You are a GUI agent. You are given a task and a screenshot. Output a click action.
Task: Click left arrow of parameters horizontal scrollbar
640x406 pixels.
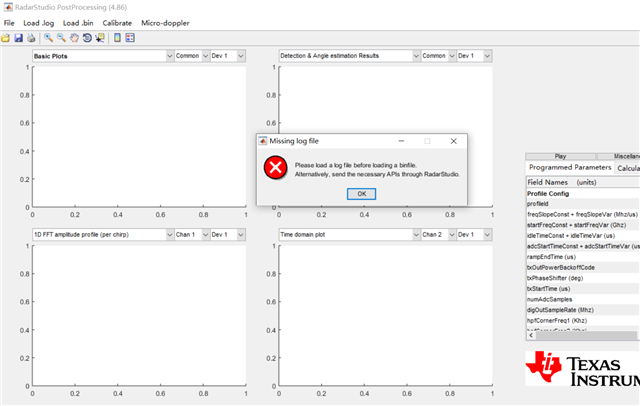point(531,335)
